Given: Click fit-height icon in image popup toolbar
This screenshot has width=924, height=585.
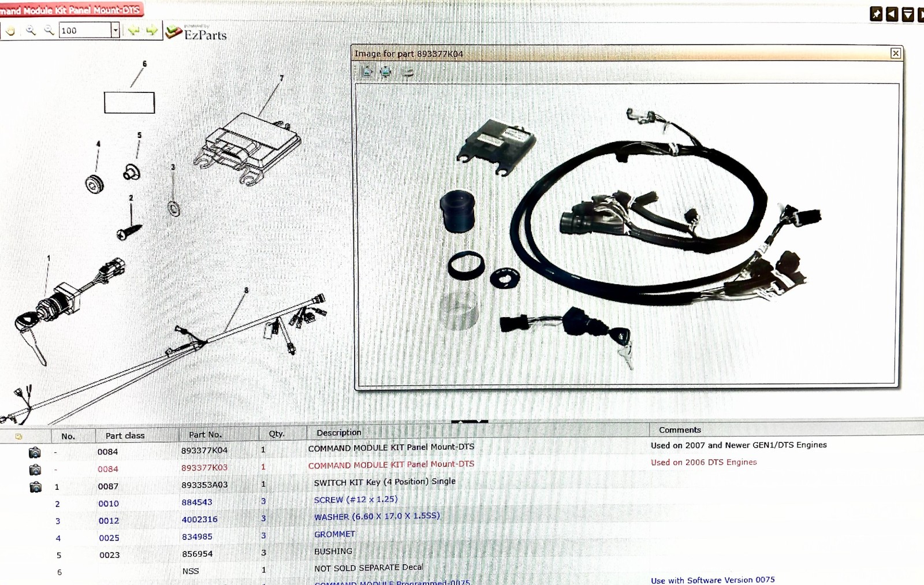Looking at the screenshot, I should [367, 72].
